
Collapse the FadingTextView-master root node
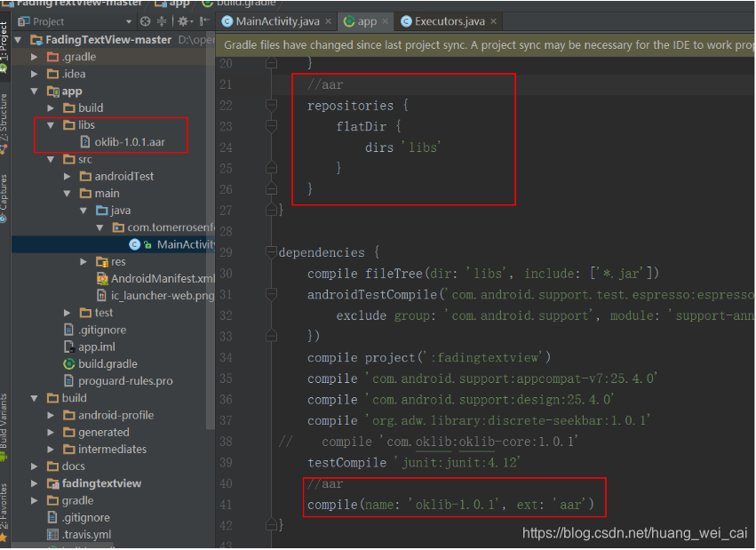pos(18,39)
